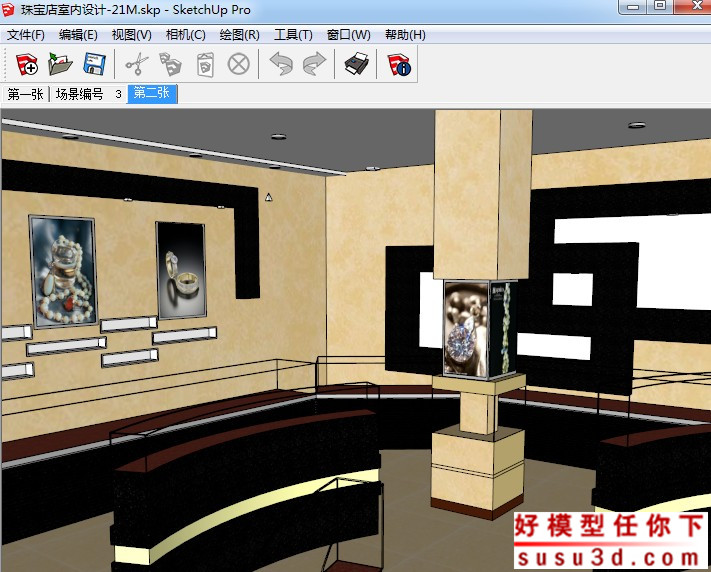Viewport: 711px width, 572px height.
Task: Minimize the SketchUp Pro window
Action: [x=633, y=7]
